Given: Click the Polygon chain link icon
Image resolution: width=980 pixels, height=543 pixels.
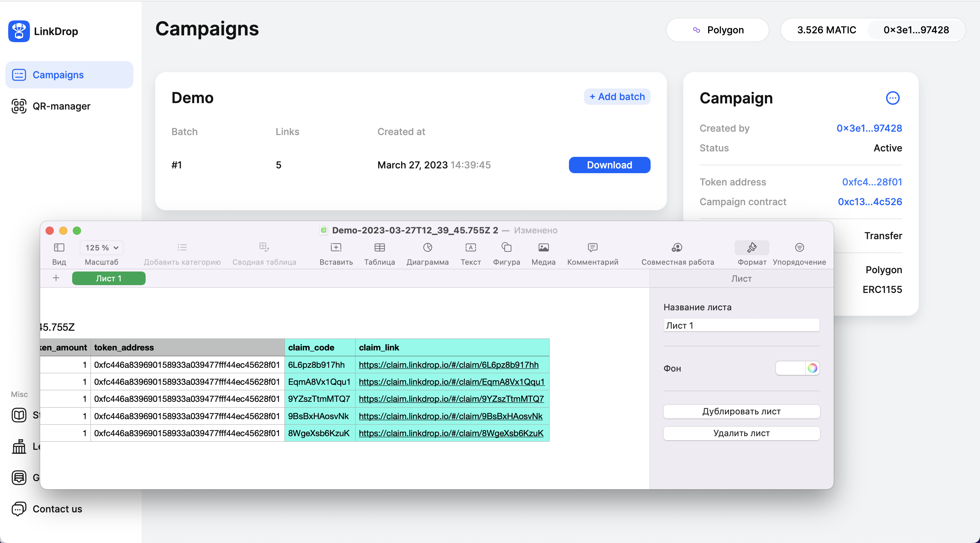Looking at the screenshot, I should click(x=696, y=30).
